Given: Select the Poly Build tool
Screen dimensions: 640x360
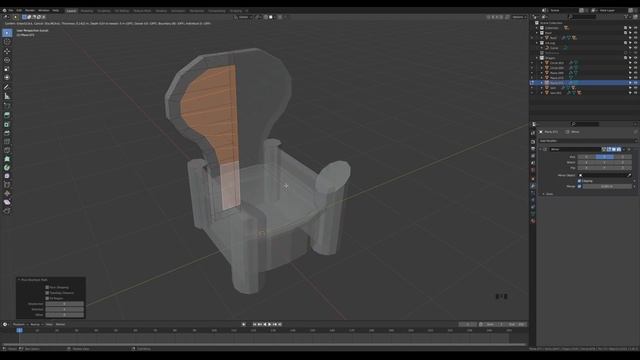Looking at the screenshot, I should pos(7,159).
